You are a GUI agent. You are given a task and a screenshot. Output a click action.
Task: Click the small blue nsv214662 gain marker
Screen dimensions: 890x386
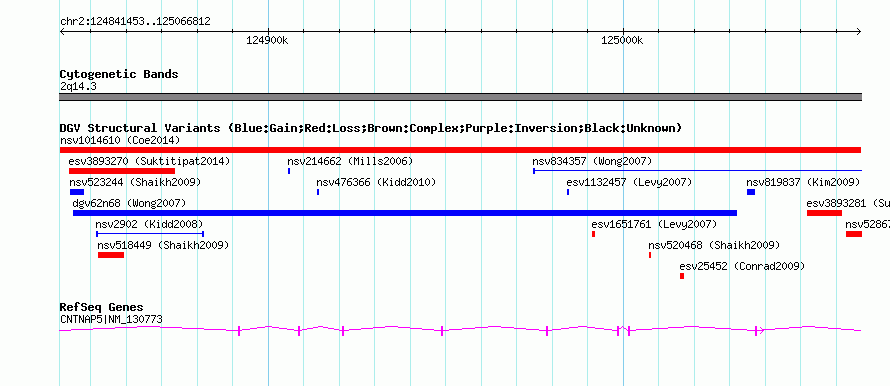pyautogui.click(x=289, y=171)
